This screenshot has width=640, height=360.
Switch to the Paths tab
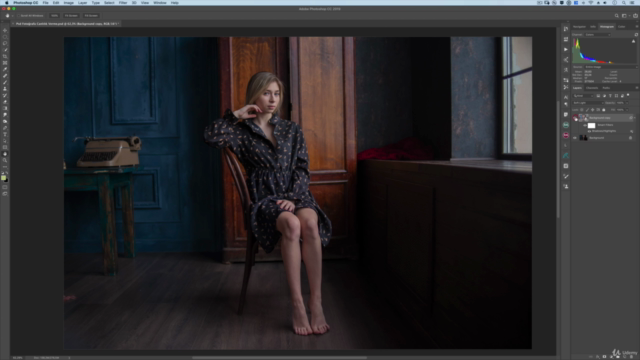[x=606, y=88]
